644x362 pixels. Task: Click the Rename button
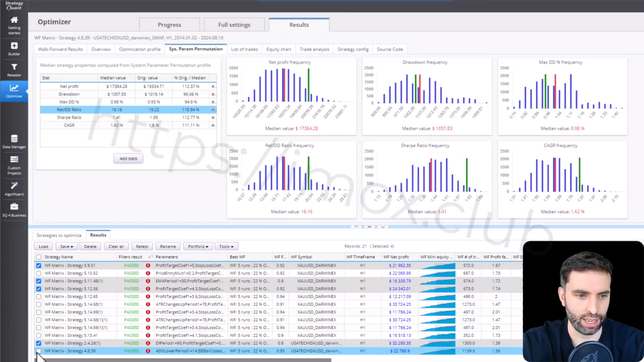168,246
